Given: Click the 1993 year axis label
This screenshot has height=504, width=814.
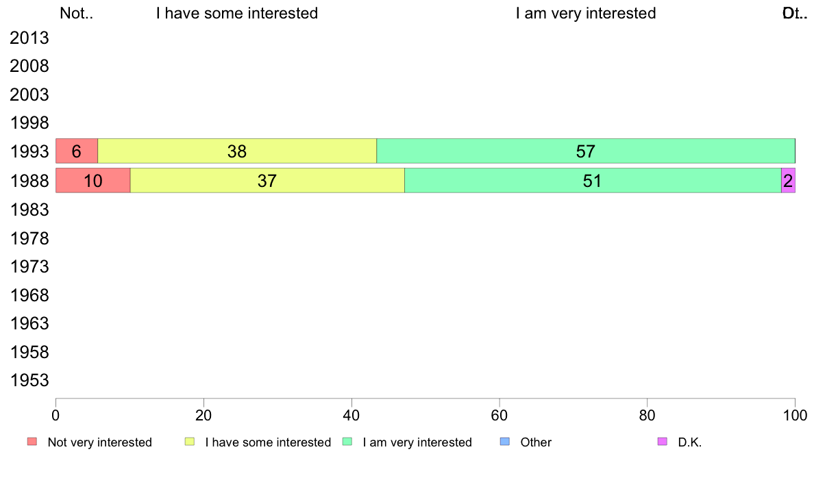Looking at the screenshot, I should click(29, 152).
